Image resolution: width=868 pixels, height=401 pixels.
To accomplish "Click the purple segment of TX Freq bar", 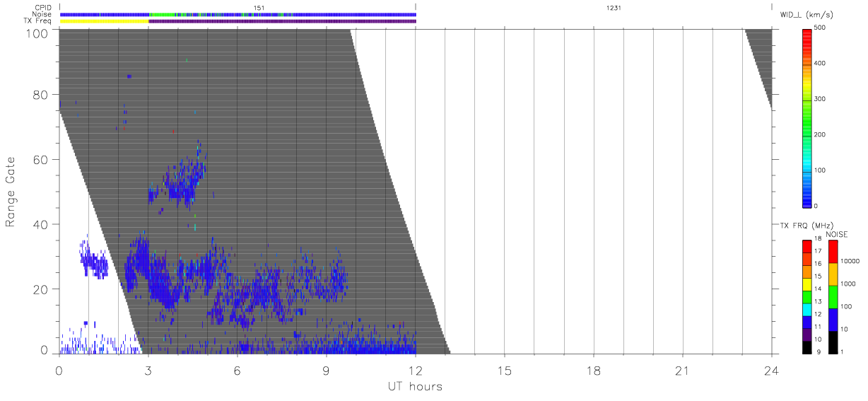I will tap(282, 21).
